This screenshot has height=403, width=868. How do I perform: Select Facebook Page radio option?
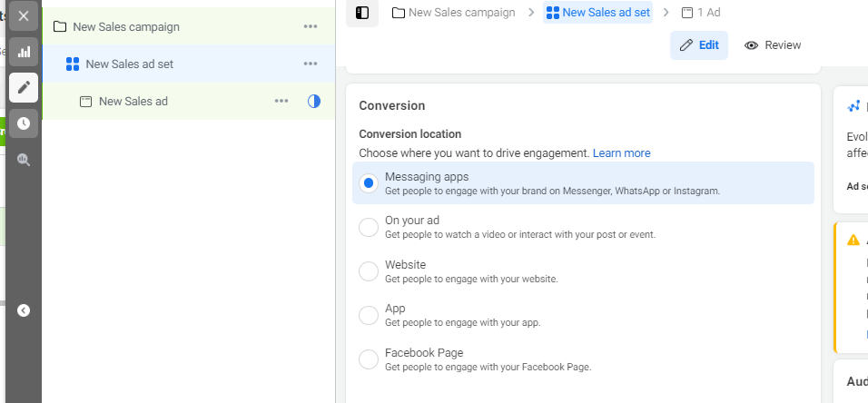pos(369,359)
